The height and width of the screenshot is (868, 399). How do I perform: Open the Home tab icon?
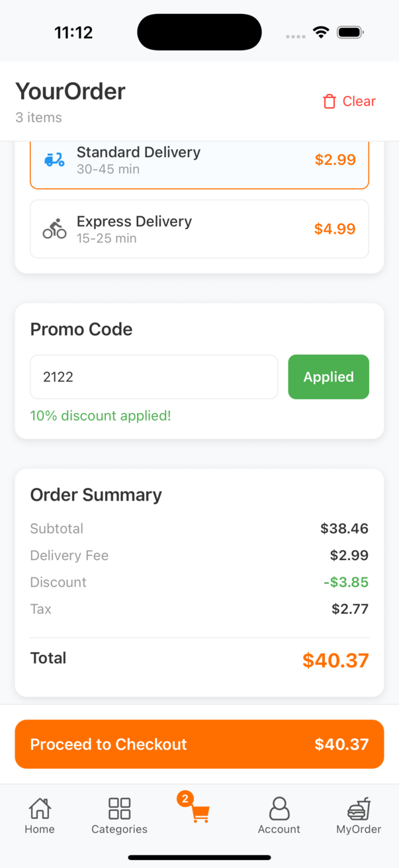click(x=40, y=808)
